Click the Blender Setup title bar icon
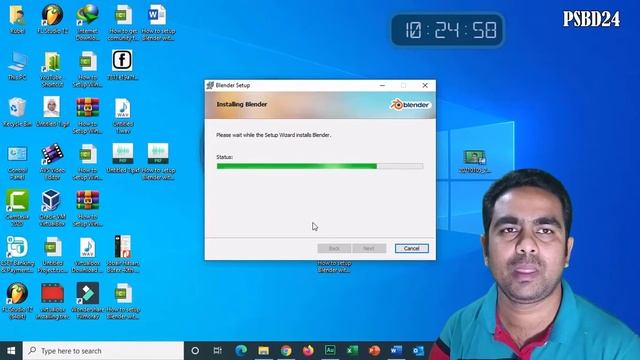This screenshot has width=640, height=360. 210,85
